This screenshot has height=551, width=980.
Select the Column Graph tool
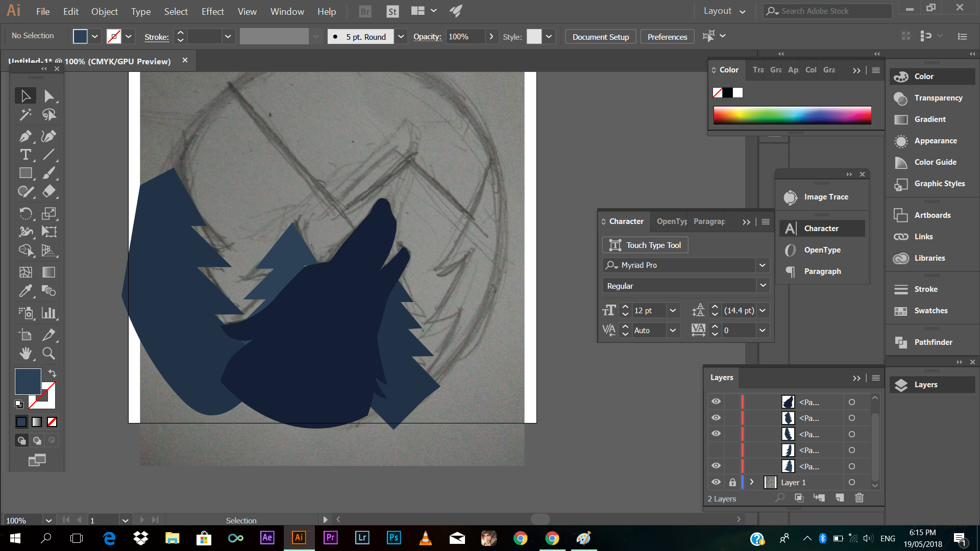tap(49, 312)
